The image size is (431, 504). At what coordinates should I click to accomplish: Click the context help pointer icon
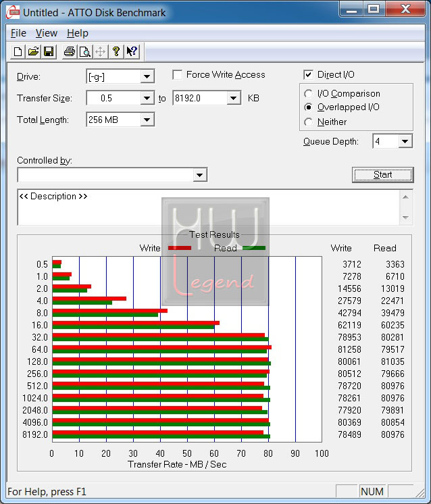tap(132, 51)
